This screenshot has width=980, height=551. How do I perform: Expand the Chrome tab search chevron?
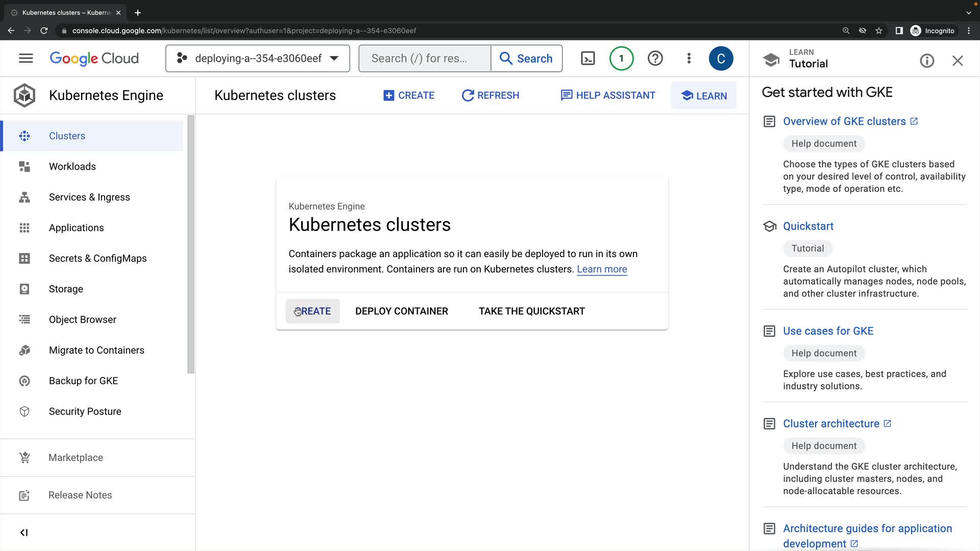(x=968, y=13)
